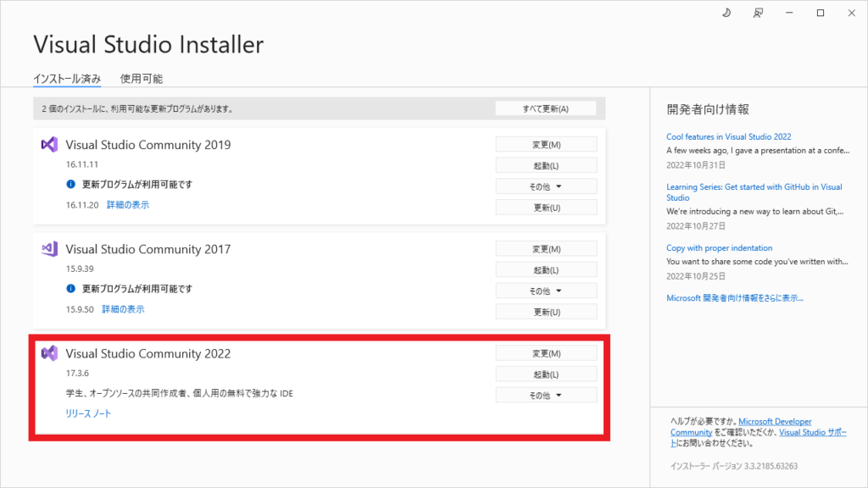Viewport: 868px width, 488px height.
Task: Click 更新(U) for Visual Studio Community 2017
Action: click(547, 312)
